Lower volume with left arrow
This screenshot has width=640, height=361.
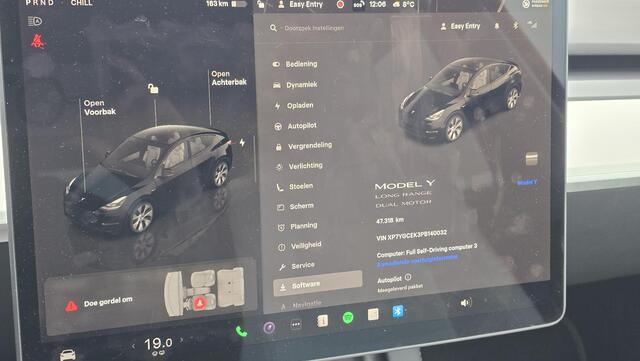pos(448,305)
